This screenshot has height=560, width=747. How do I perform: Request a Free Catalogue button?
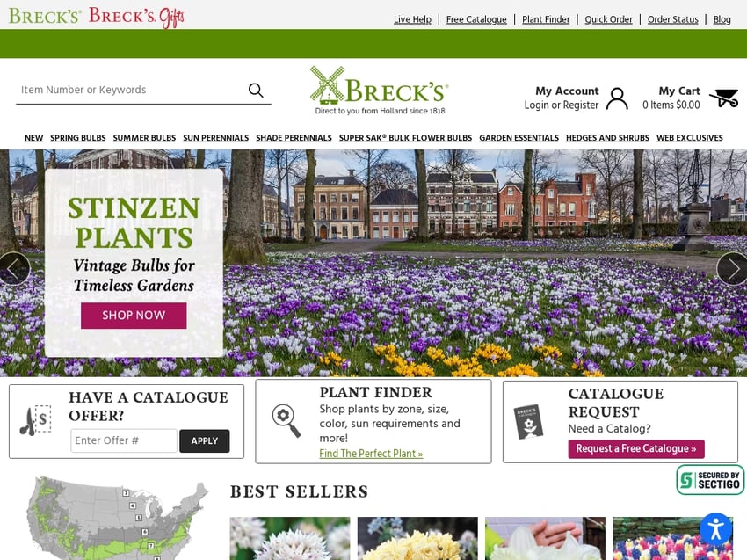click(636, 448)
